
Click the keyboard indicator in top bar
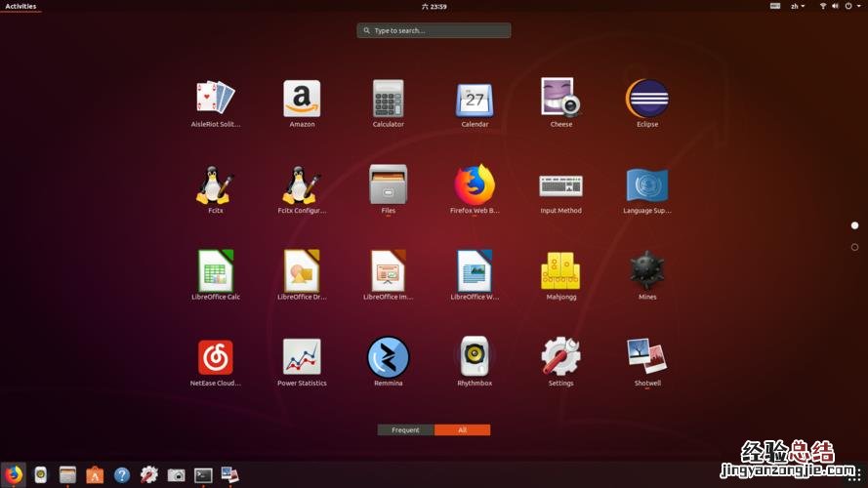775,6
